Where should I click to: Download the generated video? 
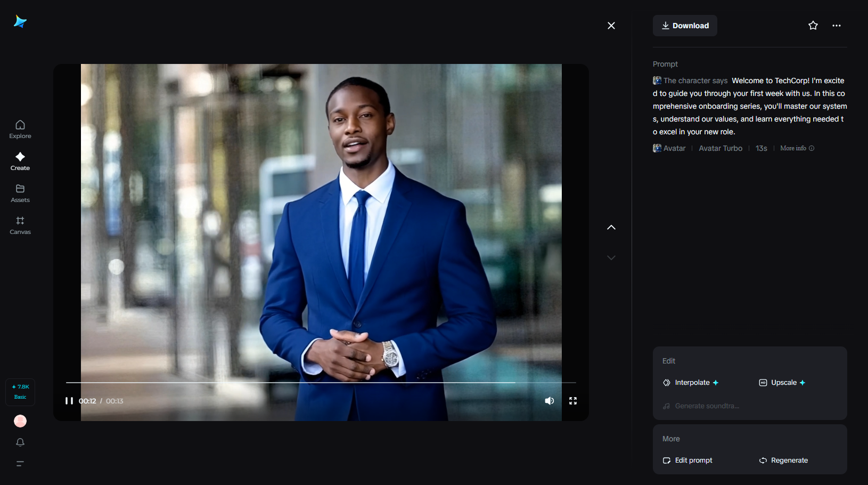pos(685,26)
